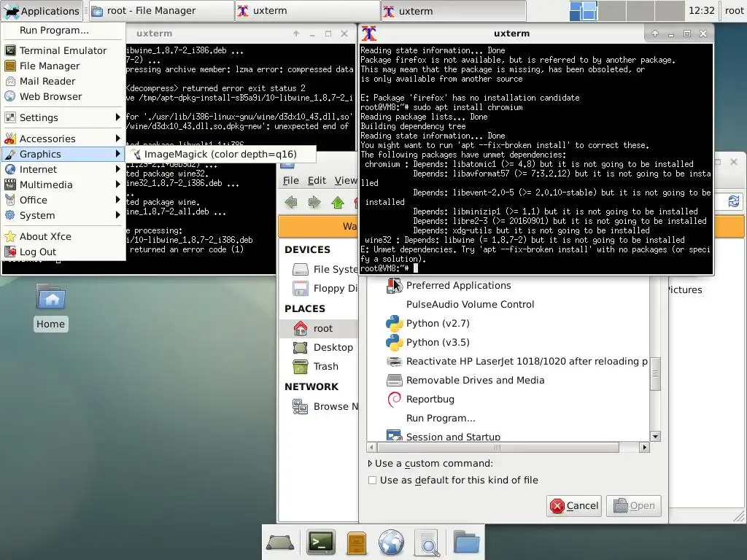Click the Open button in dialog
Screen dimensions: 747x560
point(634,506)
